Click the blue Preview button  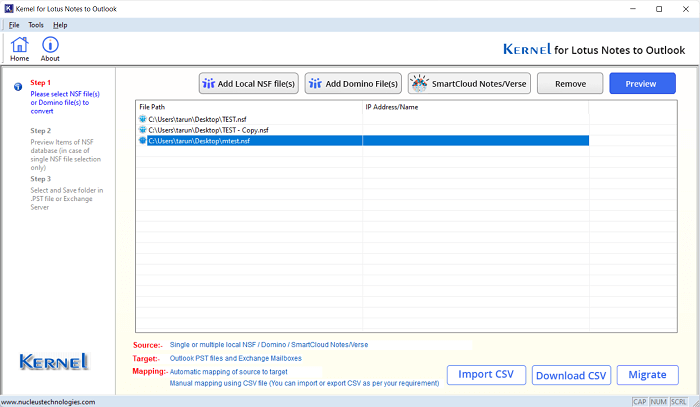tap(642, 83)
